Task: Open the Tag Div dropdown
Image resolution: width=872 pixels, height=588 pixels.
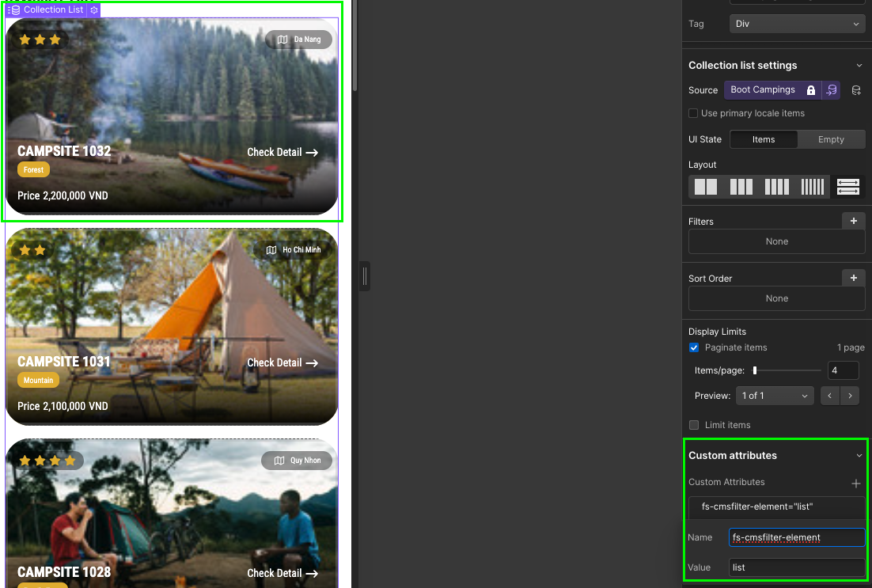Action: (797, 24)
